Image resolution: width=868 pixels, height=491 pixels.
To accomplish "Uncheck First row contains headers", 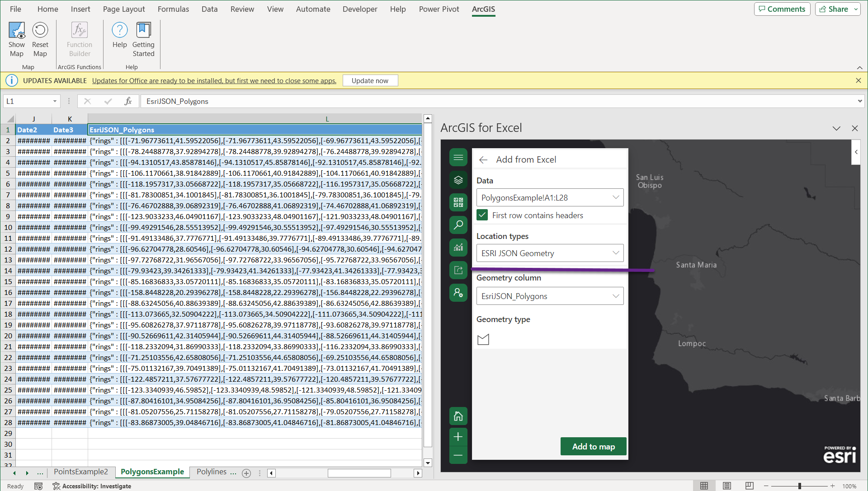I will tap(482, 215).
